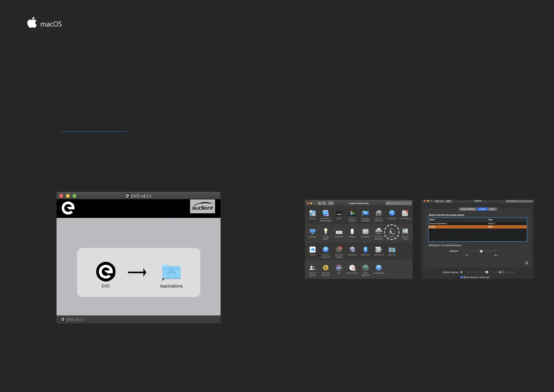554x392 pixels.
Task: Switch to the Input tab
Action: [492, 209]
